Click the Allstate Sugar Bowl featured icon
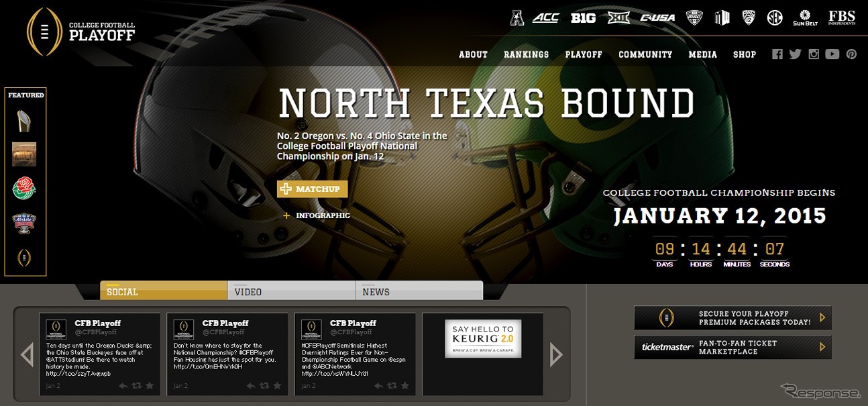The width and height of the screenshot is (868, 406). [24, 223]
